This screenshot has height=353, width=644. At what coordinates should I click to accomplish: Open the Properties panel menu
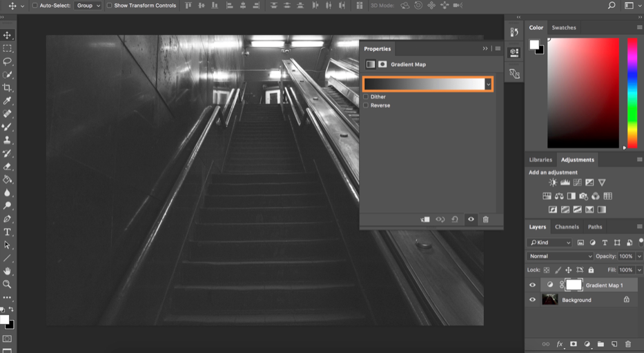498,48
